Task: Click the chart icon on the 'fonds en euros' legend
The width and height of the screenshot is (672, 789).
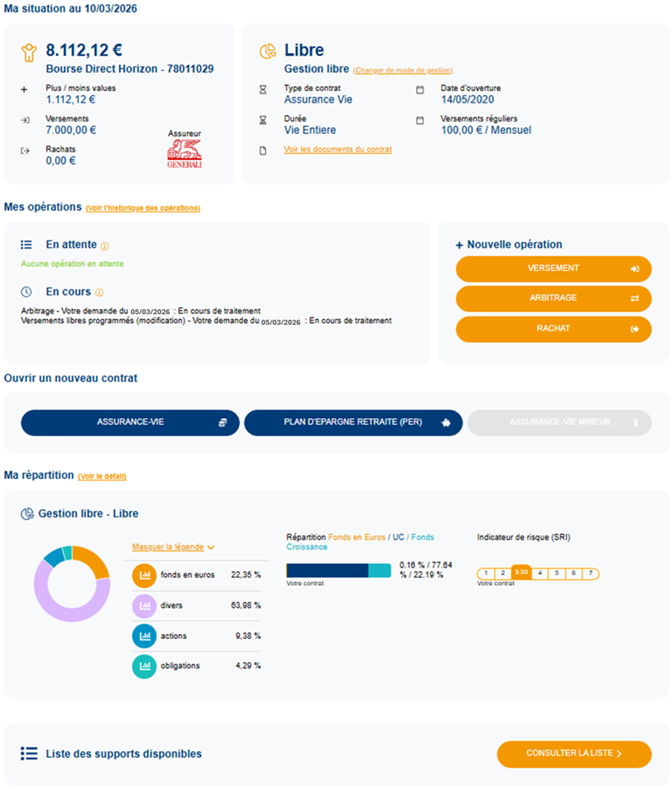Action: (x=144, y=575)
